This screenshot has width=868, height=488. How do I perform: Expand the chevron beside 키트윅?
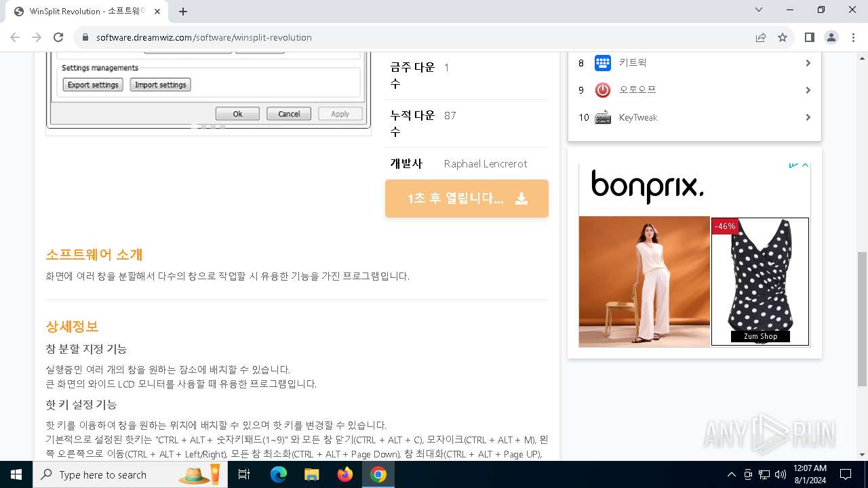(808, 63)
